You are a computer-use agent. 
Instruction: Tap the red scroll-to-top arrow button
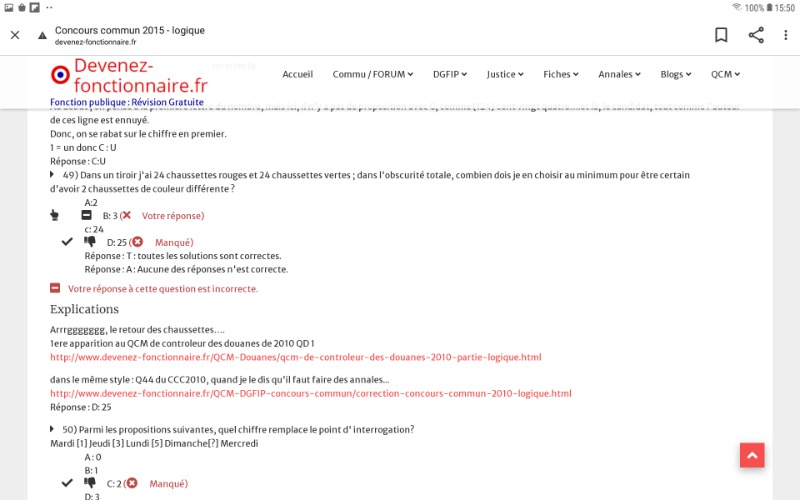pos(752,455)
